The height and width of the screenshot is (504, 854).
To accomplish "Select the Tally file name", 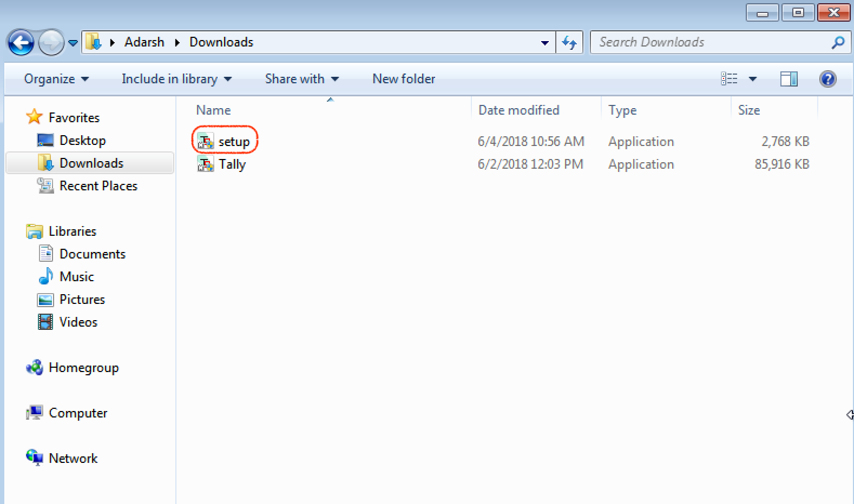I will pyautogui.click(x=232, y=164).
